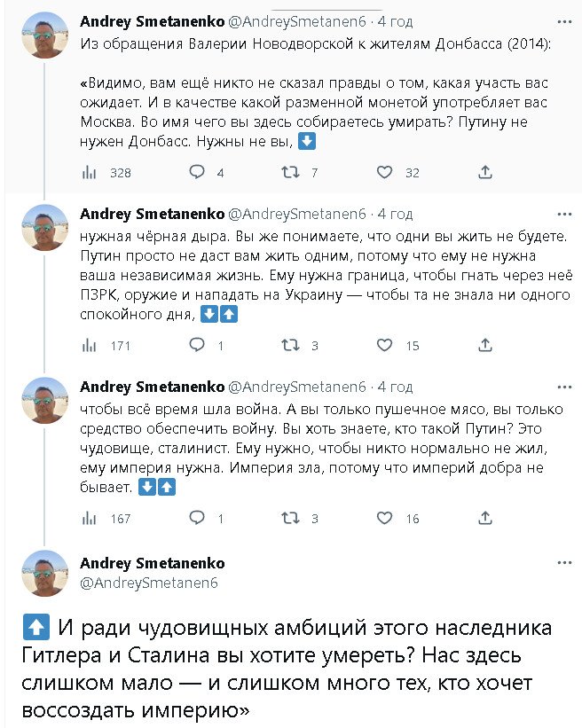Like the first tweet with 32 likes
This screenshot has height=728, width=582.
386,173
